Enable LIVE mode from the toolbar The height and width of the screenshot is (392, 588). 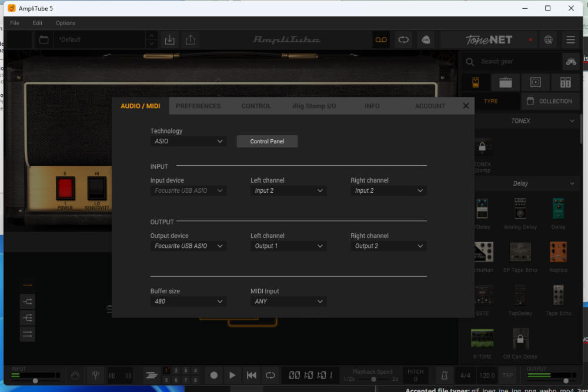(426, 39)
